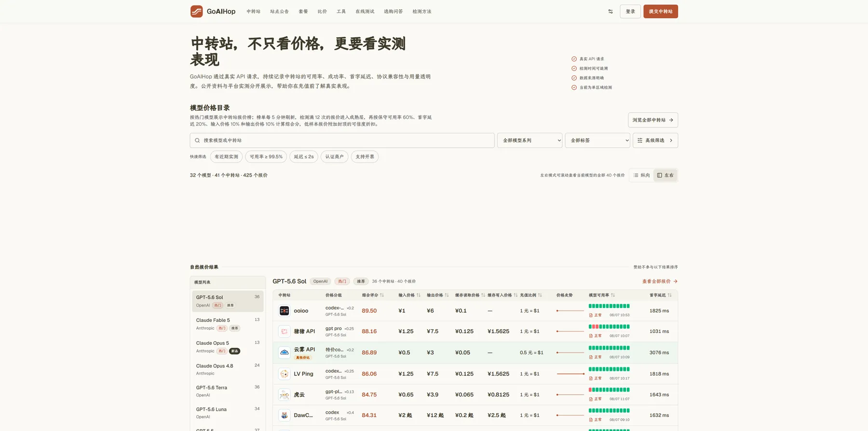Click the DawC provider logo
Viewport: 868px width, 431px height.
[285, 415]
